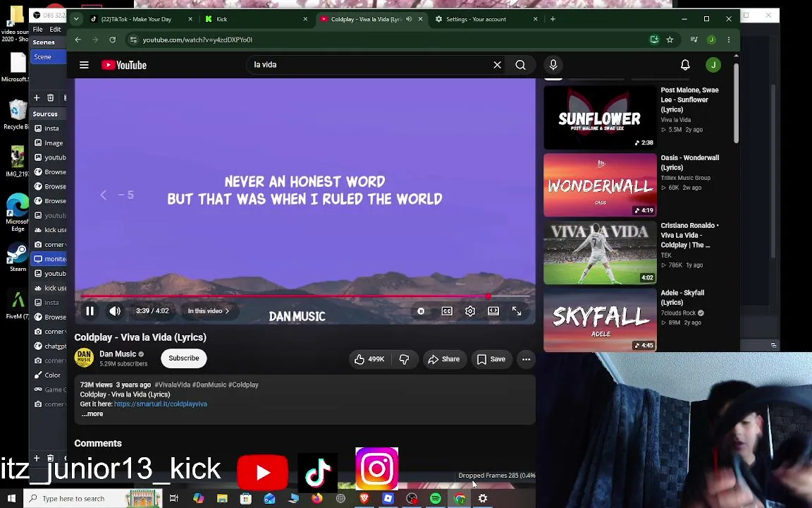Seek on the red video progress bar
Viewport: 812px width, 508px height.
pyautogui.click(x=305, y=296)
